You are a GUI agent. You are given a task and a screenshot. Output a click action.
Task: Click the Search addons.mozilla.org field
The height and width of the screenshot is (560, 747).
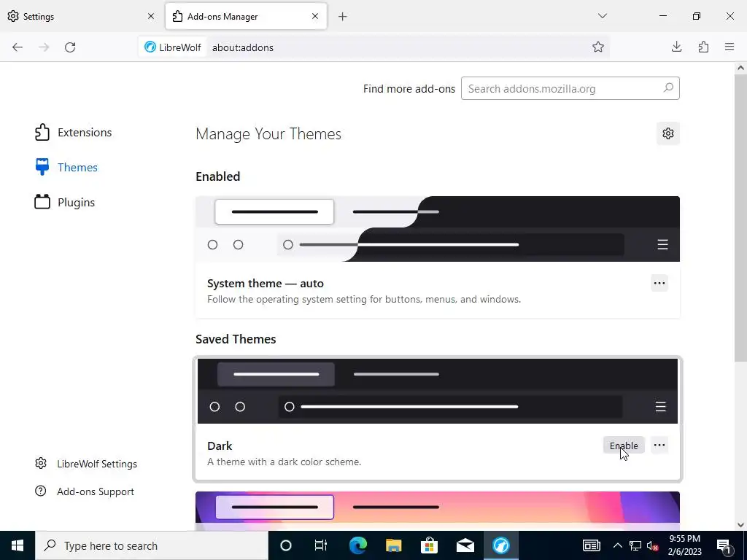click(570, 88)
